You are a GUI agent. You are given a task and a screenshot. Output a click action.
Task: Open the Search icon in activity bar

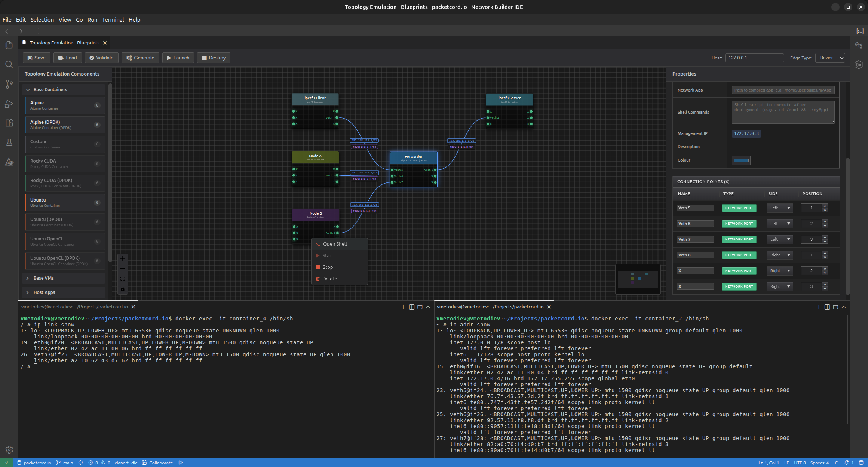tap(9, 65)
